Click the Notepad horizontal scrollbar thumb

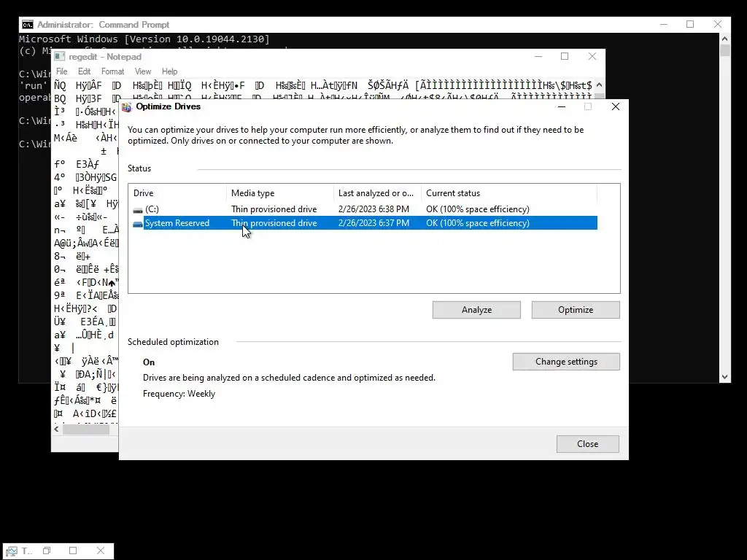click(86, 429)
